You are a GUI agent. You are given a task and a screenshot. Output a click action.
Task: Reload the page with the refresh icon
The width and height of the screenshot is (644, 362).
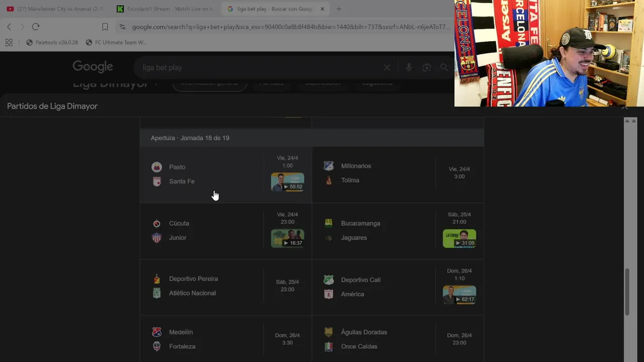tap(36, 27)
